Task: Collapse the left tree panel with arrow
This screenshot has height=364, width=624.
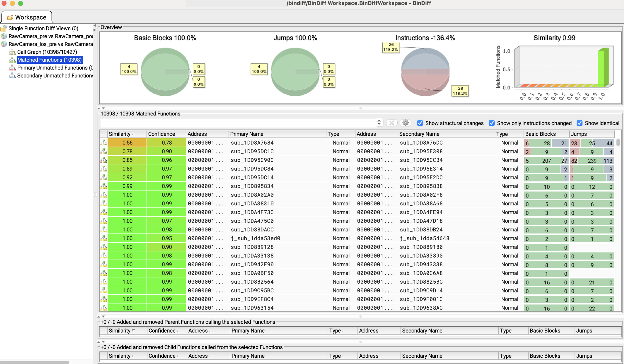Action: click(95, 26)
